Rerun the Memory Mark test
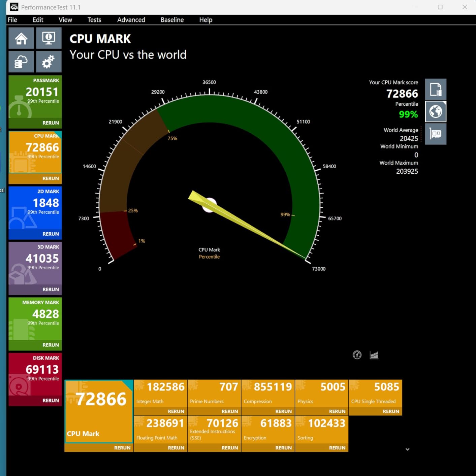 click(51, 345)
